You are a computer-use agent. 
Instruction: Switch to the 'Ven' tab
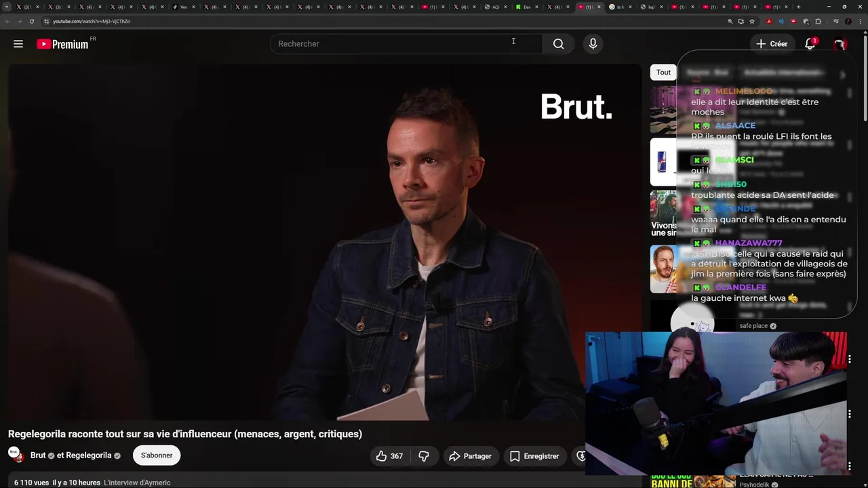coord(184,7)
